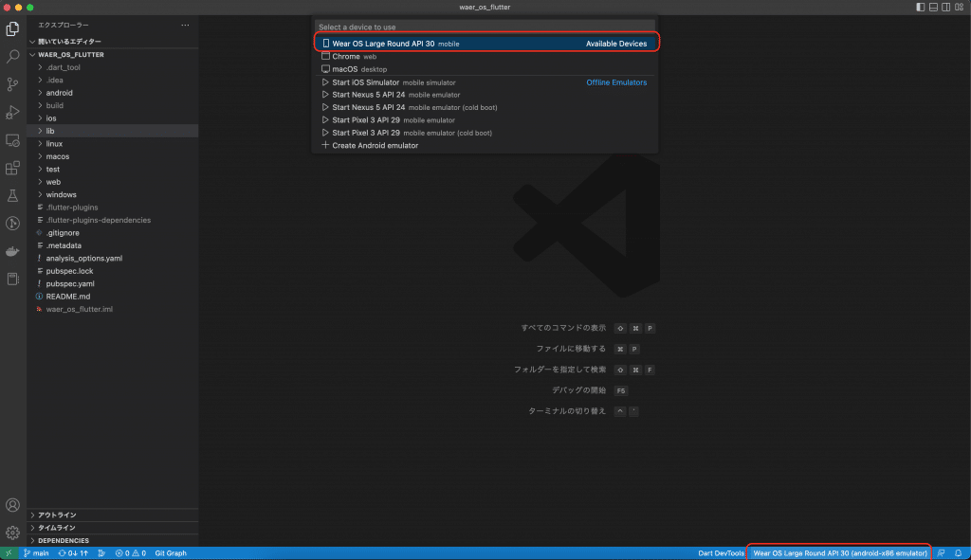Choose Start Nexus 5 API 24 mobile emulator
This screenshot has height=560, width=971.
click(x=486, y=95)
